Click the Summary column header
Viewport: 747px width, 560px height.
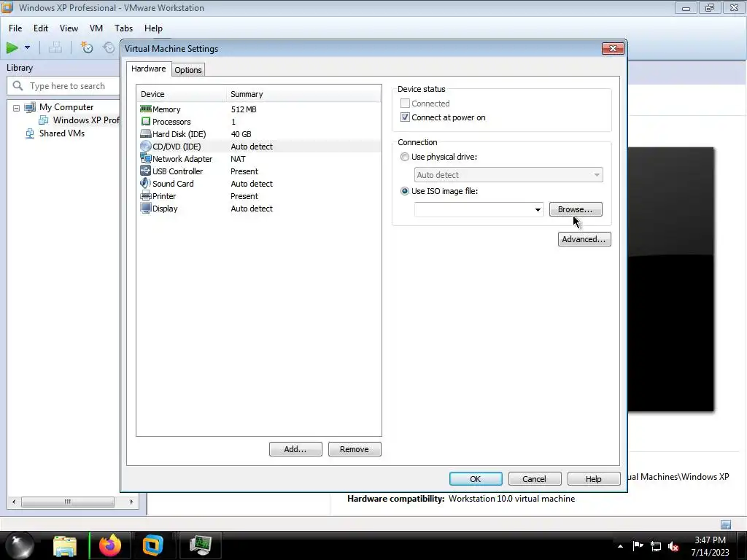point(303,94)
